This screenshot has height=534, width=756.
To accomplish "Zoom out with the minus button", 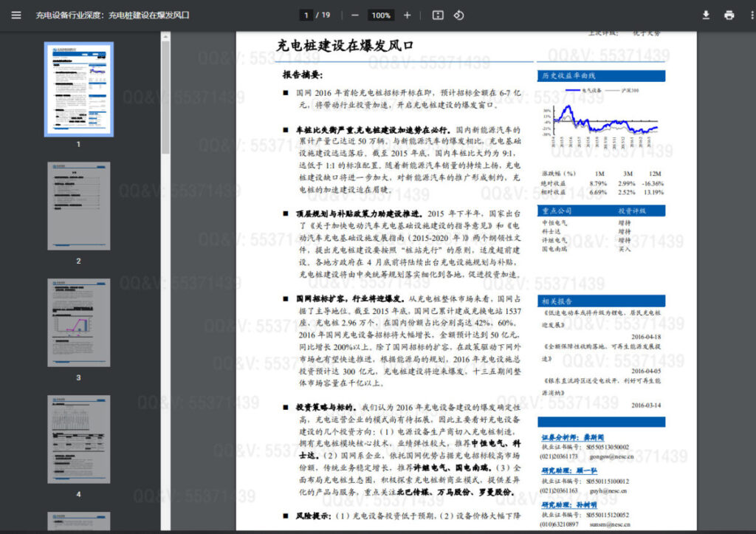I will (355, 15).
